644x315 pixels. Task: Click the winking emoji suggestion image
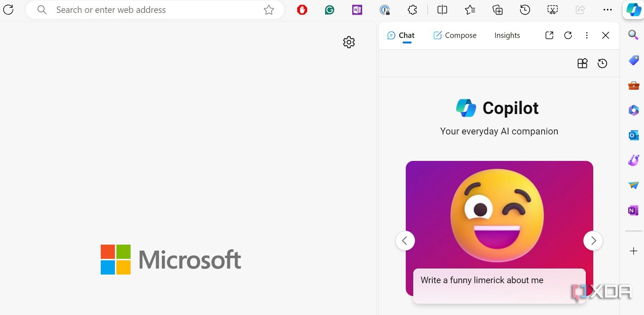(x=497, y=215)
